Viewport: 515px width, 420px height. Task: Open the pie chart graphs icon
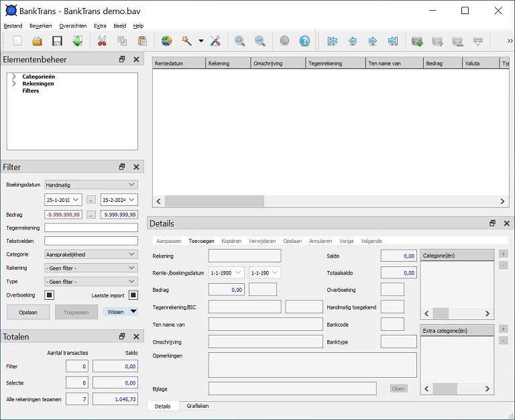(x=167, y=41)
